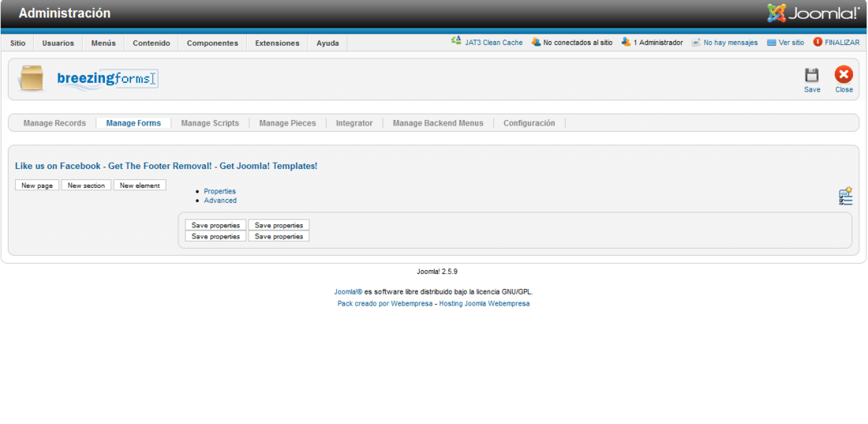This screenshot has width=868, height=424.
Task: Open the Advanced link
Action: point(220,201)
